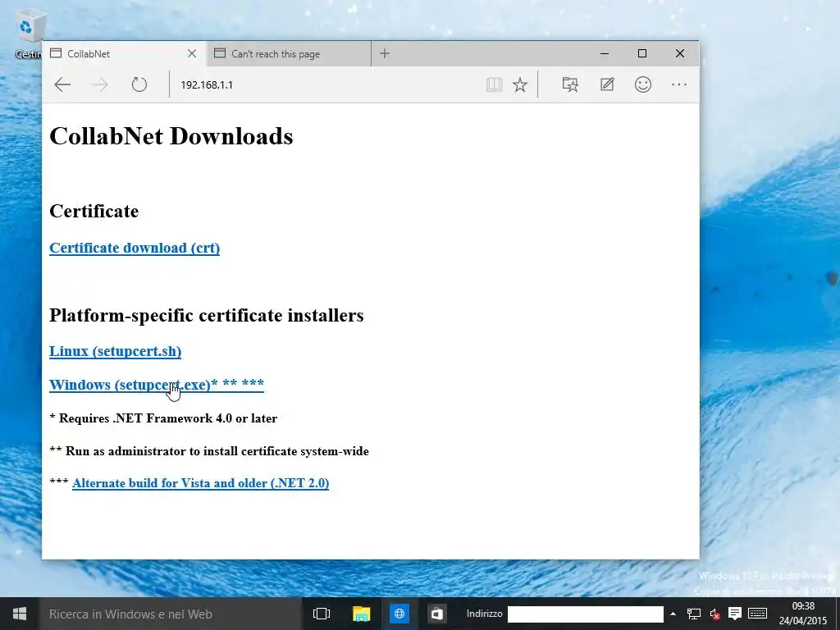840x630 pixels.
Task: Show hidden tray icons arrow
Action: pyautogui.click(x=673, y=614)
